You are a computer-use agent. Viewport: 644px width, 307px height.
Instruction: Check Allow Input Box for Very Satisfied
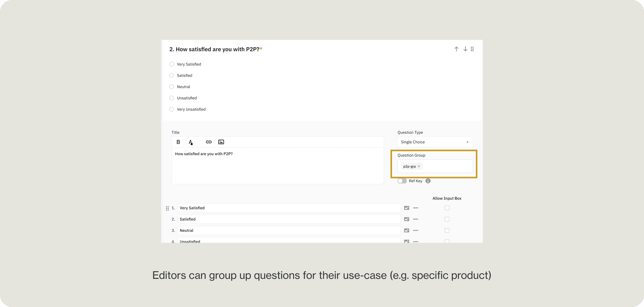447,208
